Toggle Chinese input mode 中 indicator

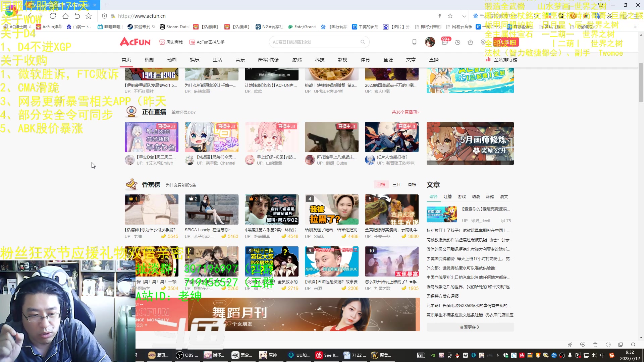pos(602,355)
